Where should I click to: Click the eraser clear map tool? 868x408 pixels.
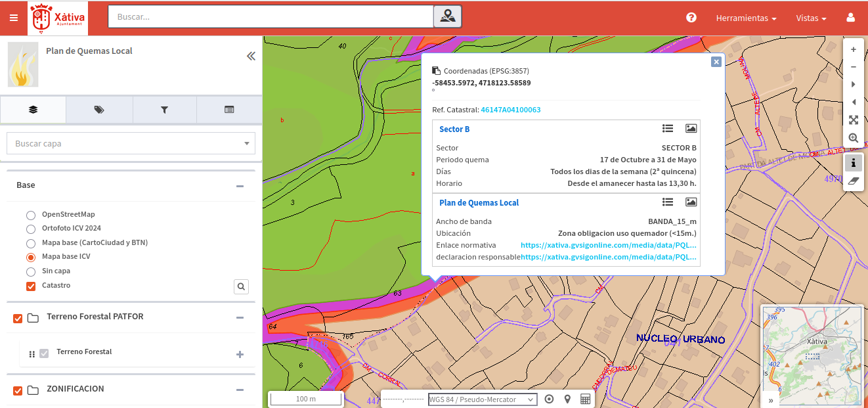coord(853,181)
